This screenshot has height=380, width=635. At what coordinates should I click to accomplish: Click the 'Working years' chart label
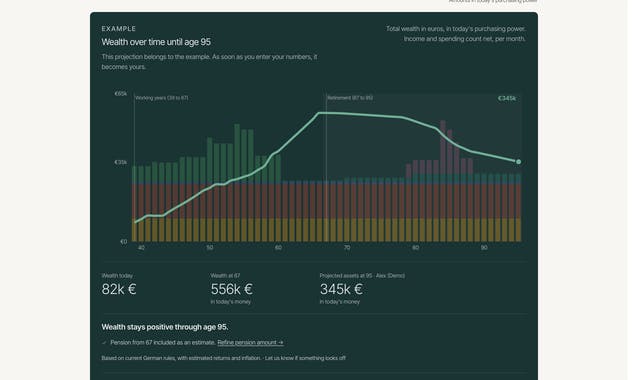[162, 98]
